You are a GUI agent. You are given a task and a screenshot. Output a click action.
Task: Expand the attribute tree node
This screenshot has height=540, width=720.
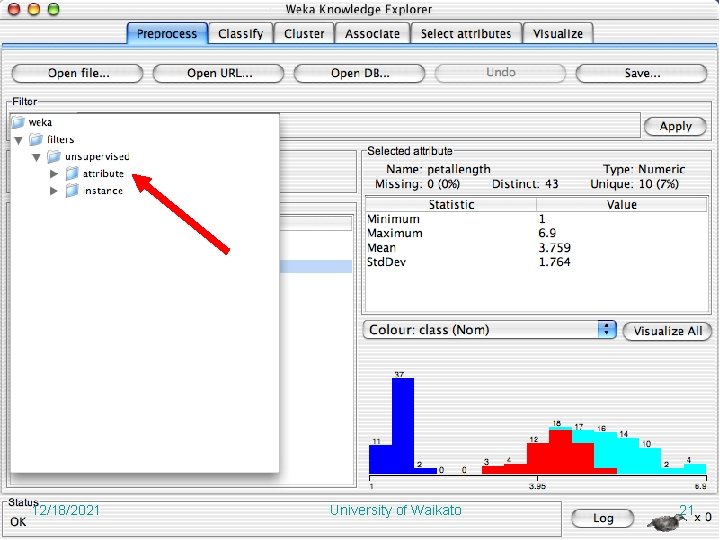54,174
